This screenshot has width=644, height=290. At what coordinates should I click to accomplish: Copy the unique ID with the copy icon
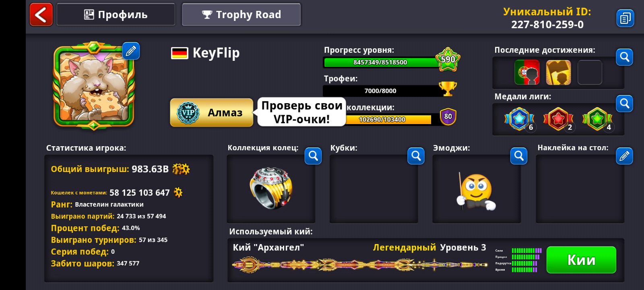625,18
